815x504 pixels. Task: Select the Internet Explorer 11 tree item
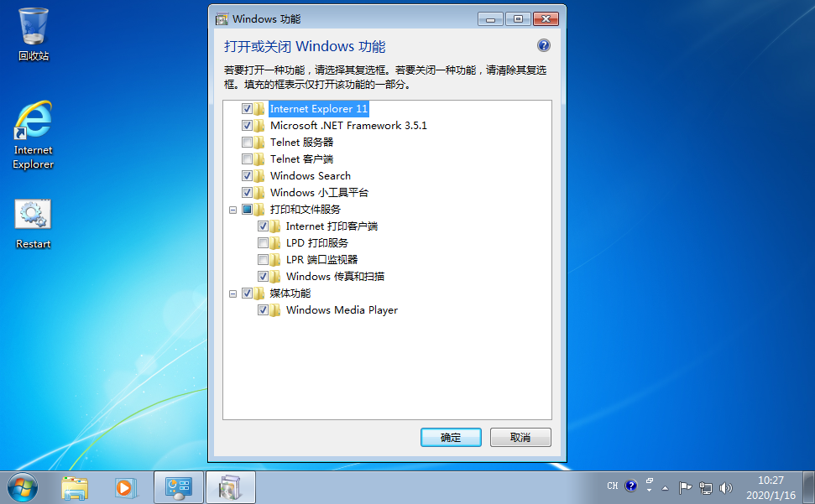pyautogui.click(x=319, y=108)
